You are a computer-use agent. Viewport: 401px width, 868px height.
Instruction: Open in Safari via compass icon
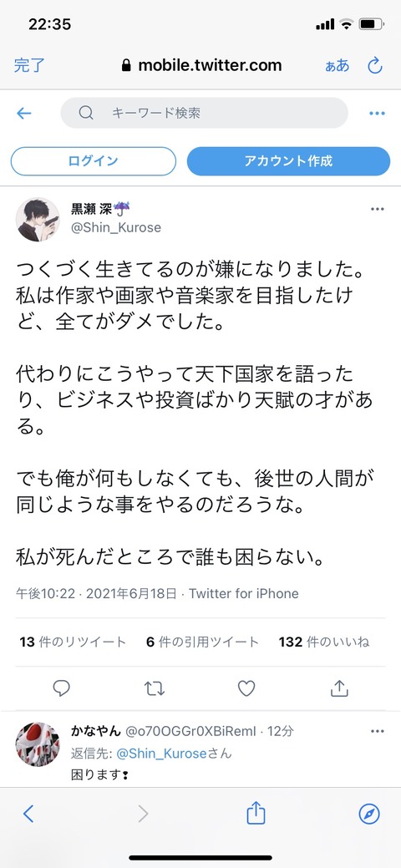[369, 814]
